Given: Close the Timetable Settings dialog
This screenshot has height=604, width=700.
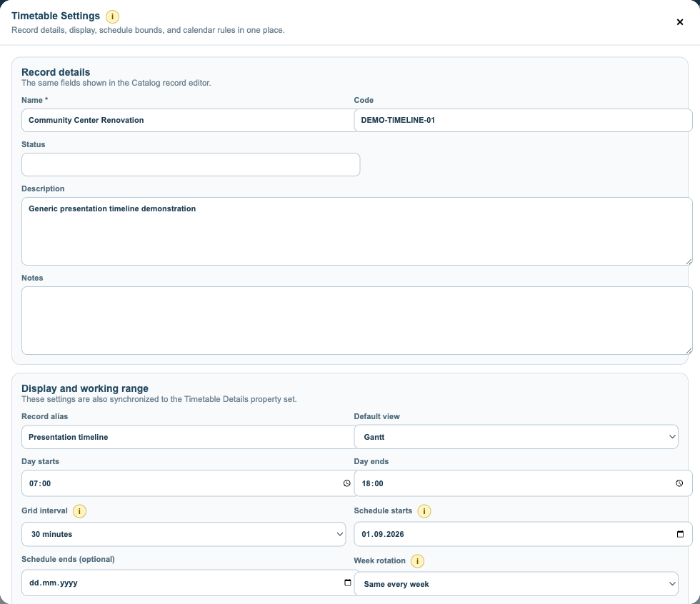Looking at the screenshot, I should click(x=680, y=22).
